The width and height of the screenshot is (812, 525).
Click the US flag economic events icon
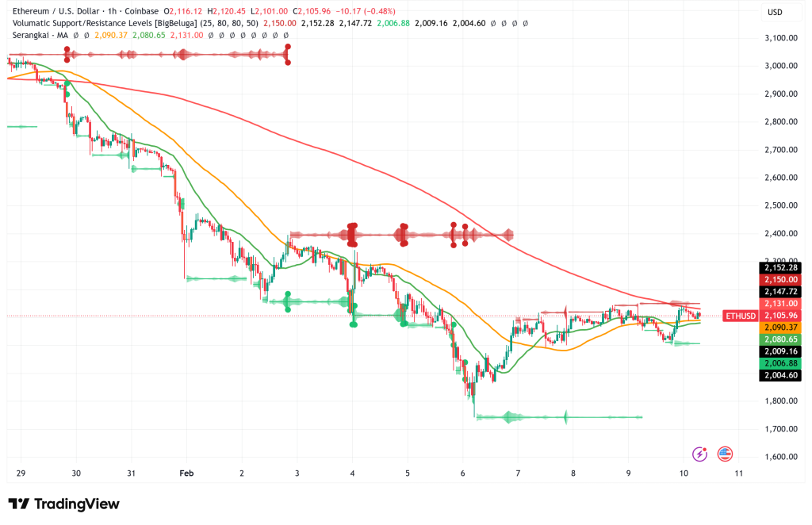point(726,453)
